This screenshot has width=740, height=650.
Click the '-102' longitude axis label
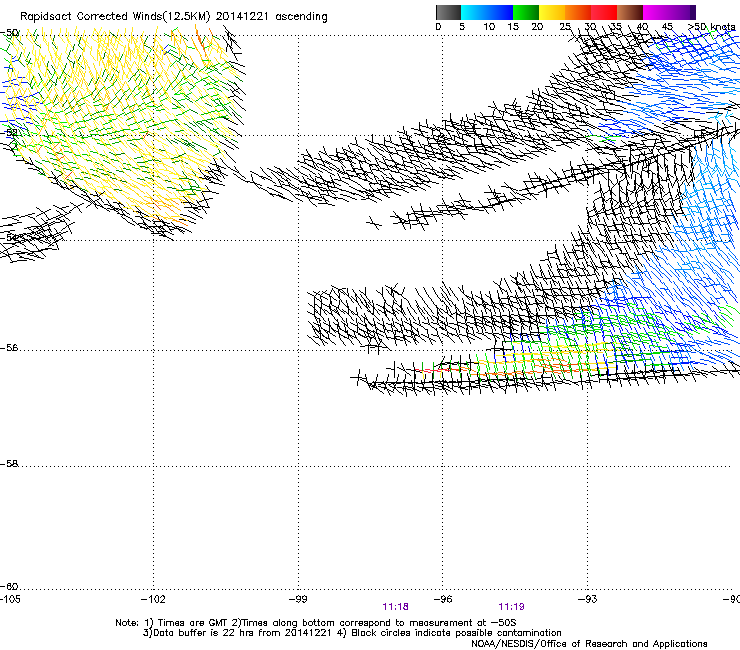[x=153, y=599]
